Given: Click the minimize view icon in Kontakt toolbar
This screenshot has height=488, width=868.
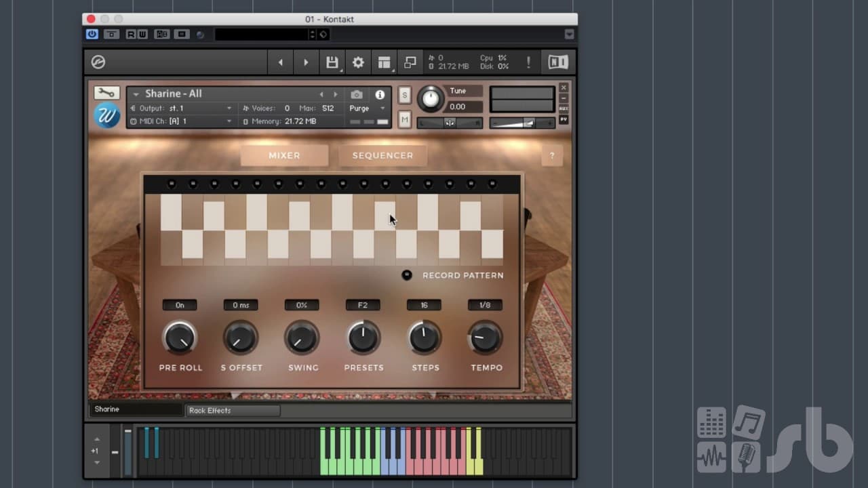Looking at the screenshot, I should pos(410,62).
